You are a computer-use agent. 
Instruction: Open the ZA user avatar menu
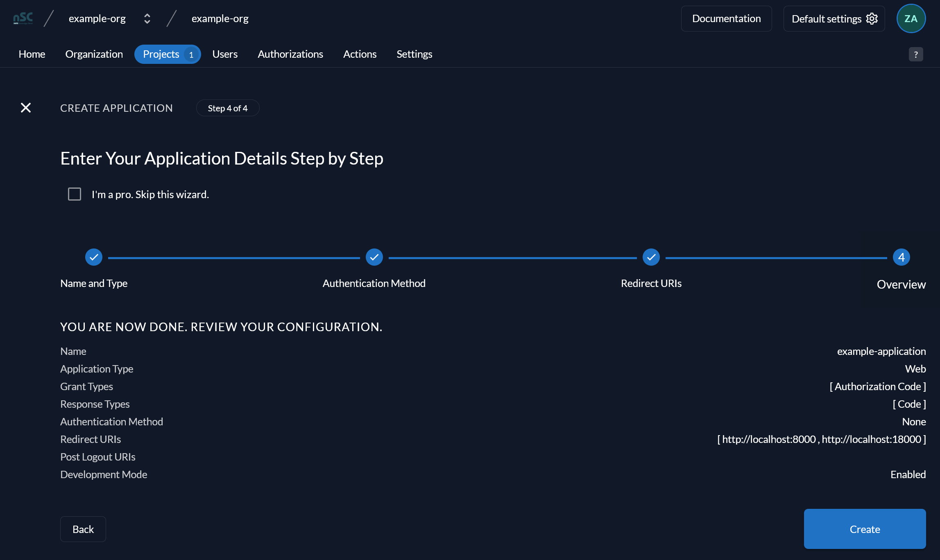click(x=911, y=18)
